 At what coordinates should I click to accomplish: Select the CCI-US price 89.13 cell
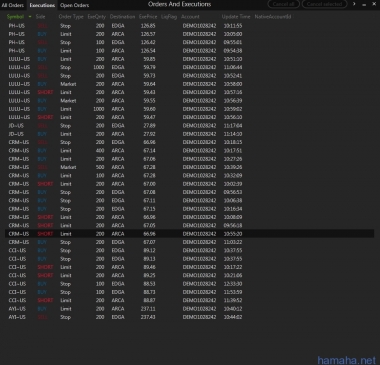149,259
